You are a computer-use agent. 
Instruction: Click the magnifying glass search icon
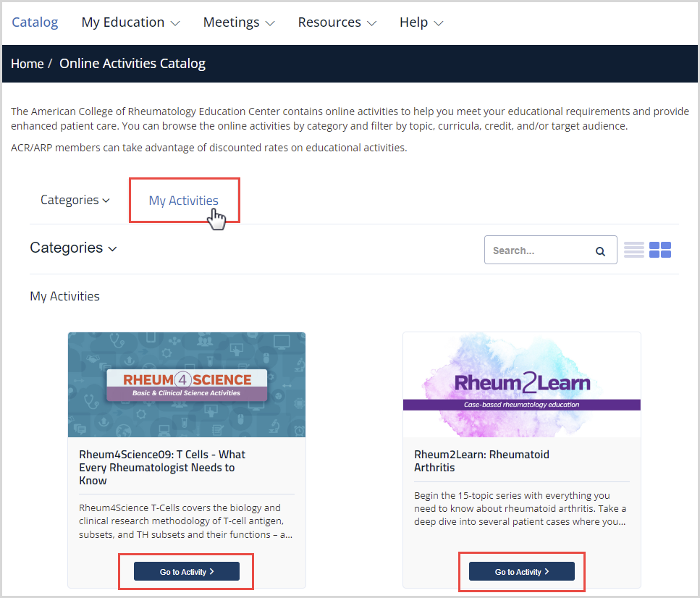(600, 251)
